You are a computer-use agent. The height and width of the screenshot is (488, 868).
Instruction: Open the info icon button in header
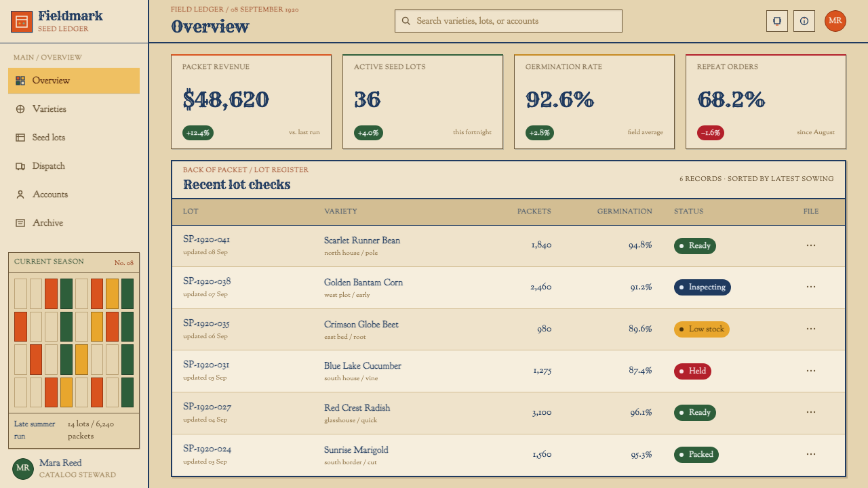click(x=804, y=21)
